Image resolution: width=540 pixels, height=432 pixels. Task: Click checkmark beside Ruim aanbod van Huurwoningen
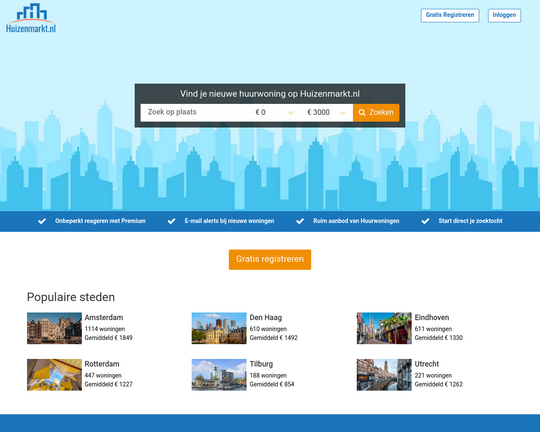coord(300,221)
